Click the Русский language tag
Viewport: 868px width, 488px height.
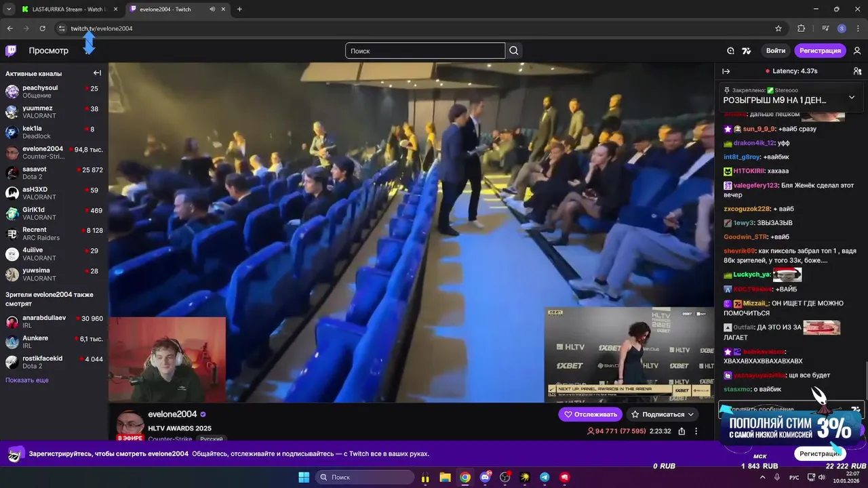pyautogui.click(x=212, y=439)
